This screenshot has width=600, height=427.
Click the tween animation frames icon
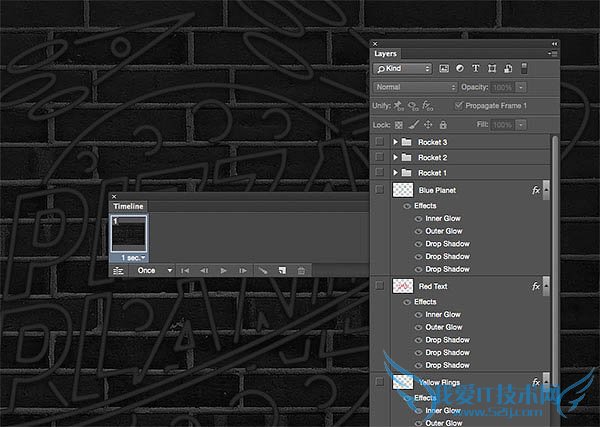(262, 270)
